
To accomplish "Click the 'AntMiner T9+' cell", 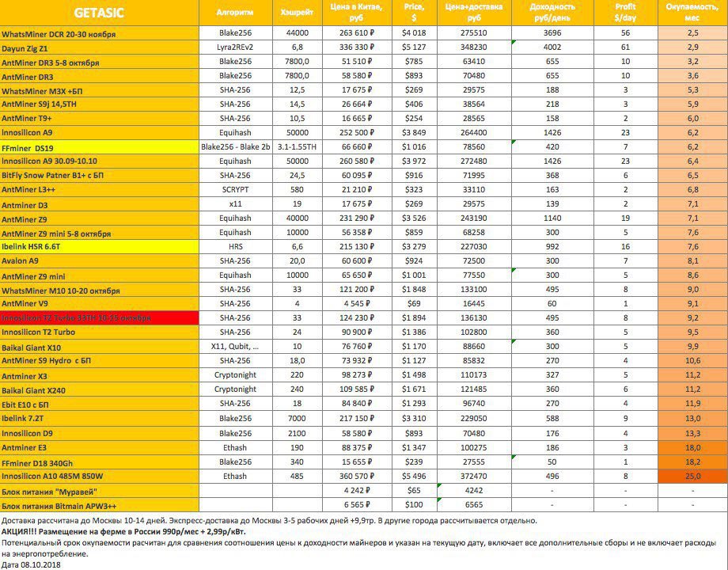I will coord(100,119).
